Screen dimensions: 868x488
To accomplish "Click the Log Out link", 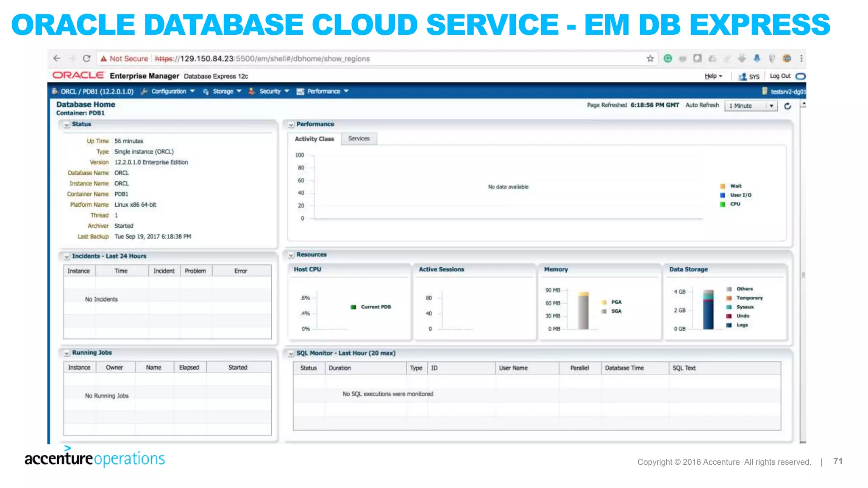I will click(780, 76).
